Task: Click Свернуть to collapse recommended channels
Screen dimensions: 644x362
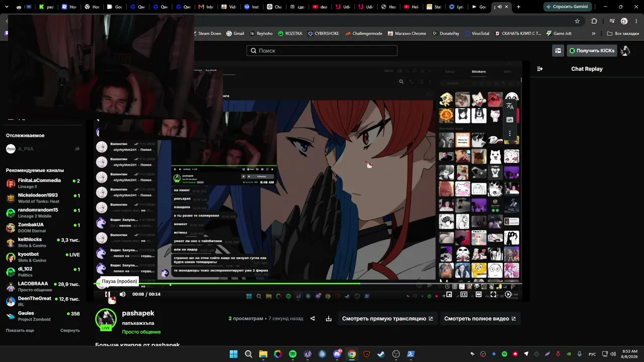Action: (70, 330)
